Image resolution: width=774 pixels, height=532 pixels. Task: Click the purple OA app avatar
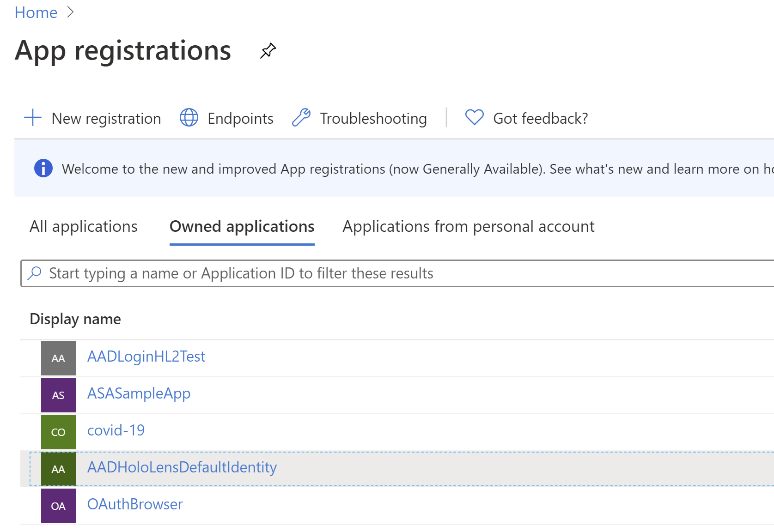point(58,506)
